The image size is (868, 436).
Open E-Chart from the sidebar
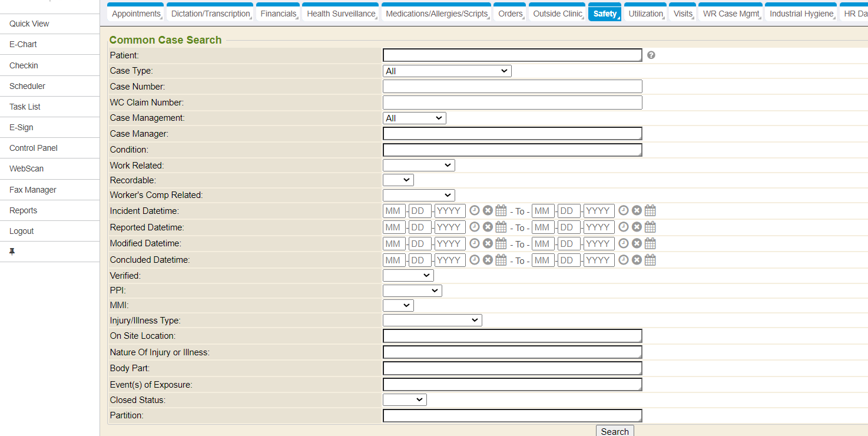(x=24, y=44)
